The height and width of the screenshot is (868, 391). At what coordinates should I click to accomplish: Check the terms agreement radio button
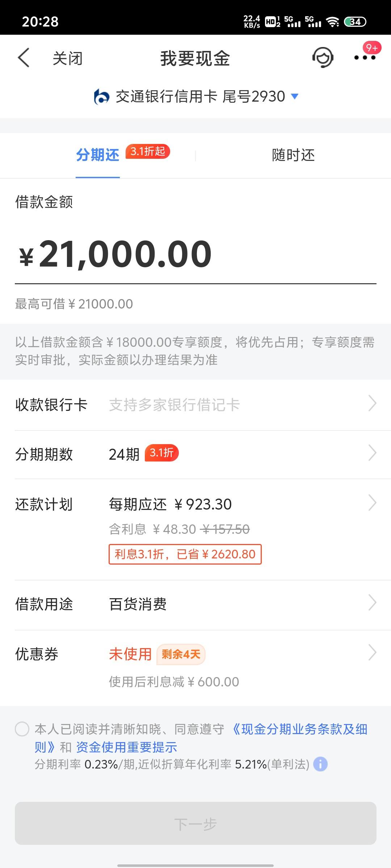pos(22,729)
